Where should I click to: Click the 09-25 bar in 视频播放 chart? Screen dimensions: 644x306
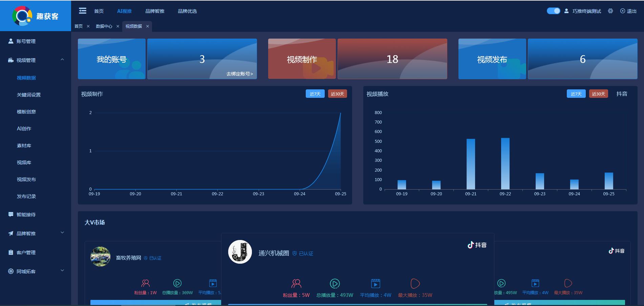point(609,181)
